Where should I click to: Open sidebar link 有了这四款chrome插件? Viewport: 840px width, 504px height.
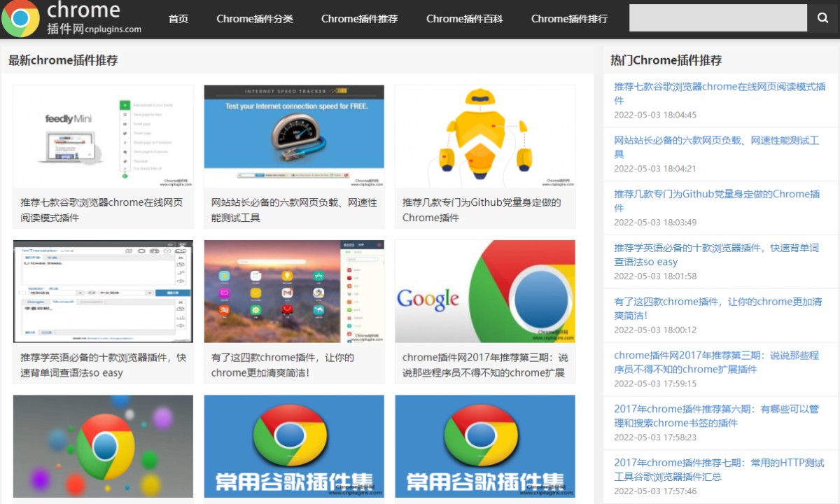pos(718,309)
